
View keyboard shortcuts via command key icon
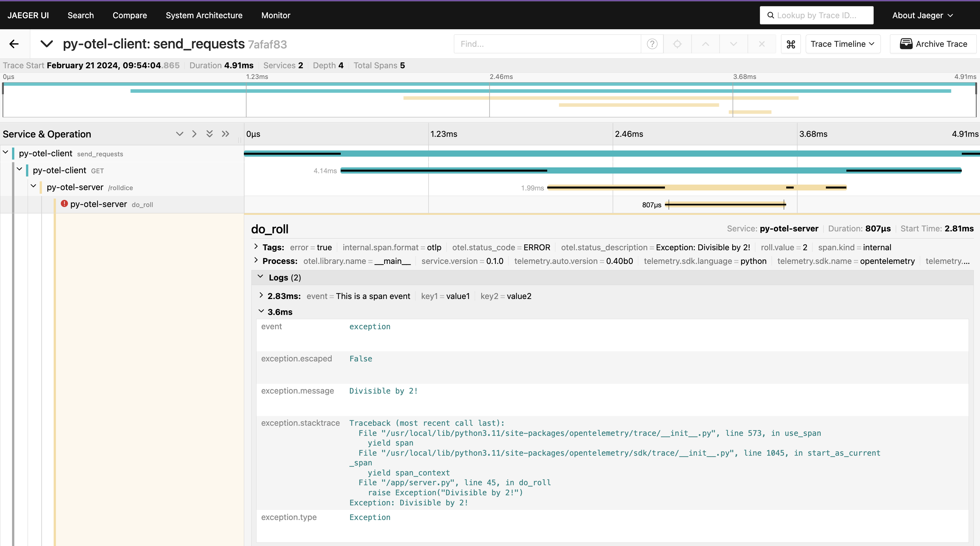[791, 44]
